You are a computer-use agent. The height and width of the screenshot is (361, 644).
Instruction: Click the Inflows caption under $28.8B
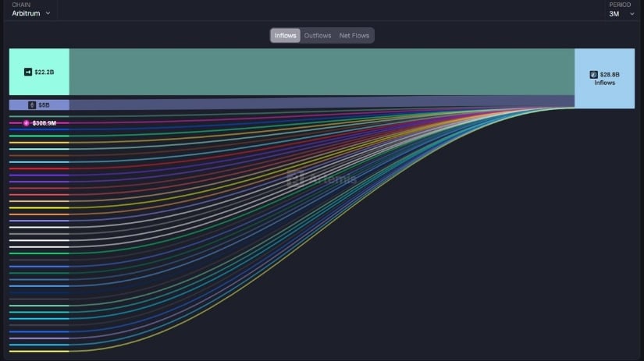point(605,83)
